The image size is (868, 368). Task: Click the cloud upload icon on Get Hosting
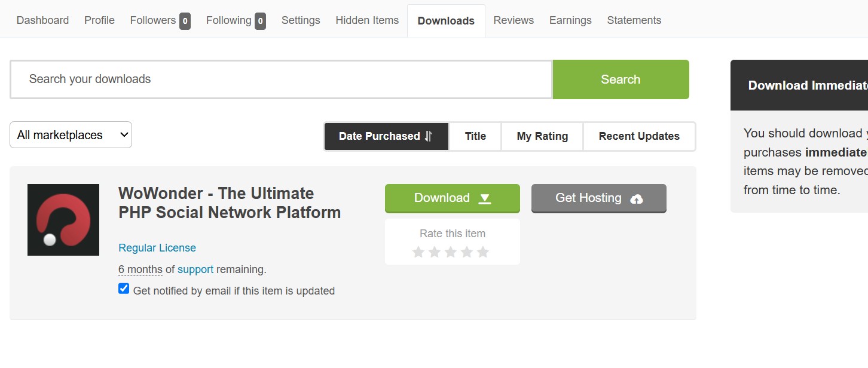(x=637, y=199)
